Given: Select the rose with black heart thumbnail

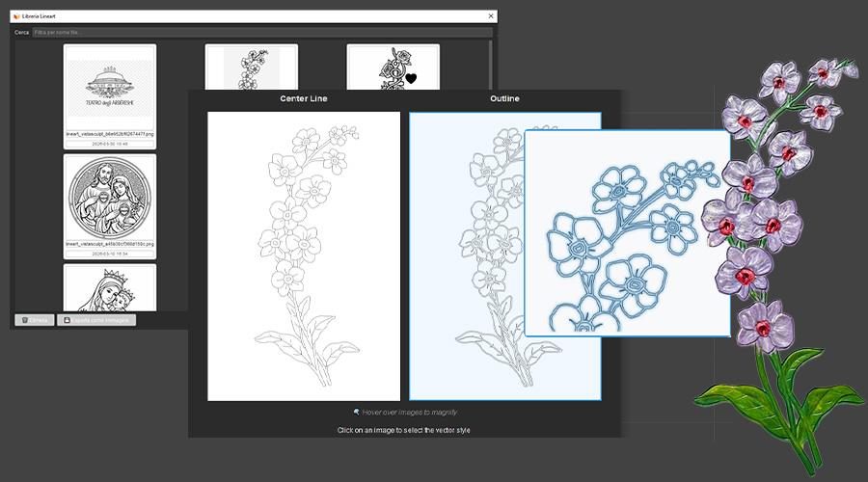Looking at the screenshot, I should pos(393,67).
